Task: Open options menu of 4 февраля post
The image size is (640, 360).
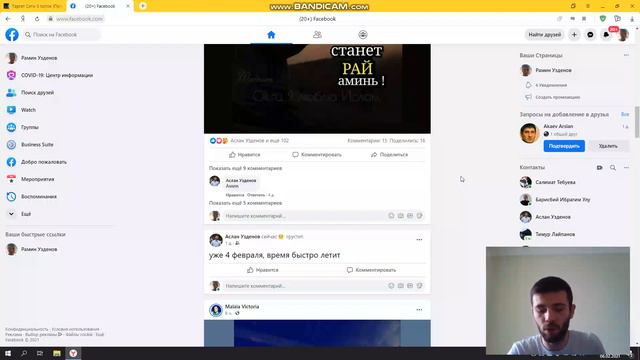Action: (x=419, y=240)
